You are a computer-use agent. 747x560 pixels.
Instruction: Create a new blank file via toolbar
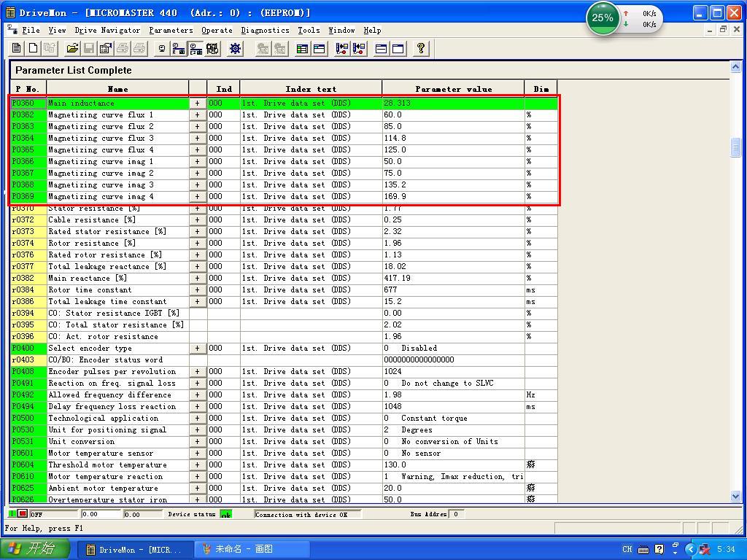click(34, 48)
